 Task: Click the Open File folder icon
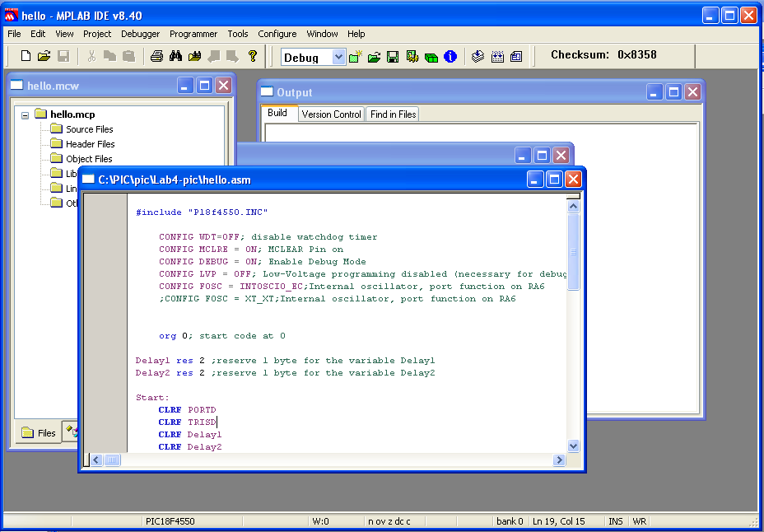(x=44, y=56)
